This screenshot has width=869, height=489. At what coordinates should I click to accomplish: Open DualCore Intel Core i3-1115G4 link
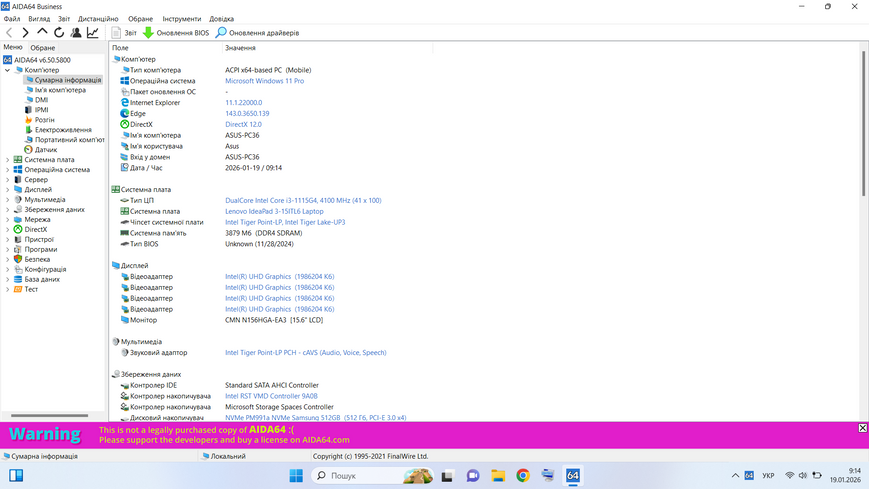[303, 201]
